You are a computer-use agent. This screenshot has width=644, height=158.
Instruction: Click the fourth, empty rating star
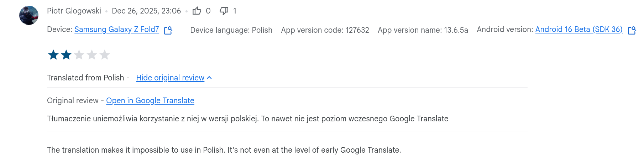tap(92, 55)
